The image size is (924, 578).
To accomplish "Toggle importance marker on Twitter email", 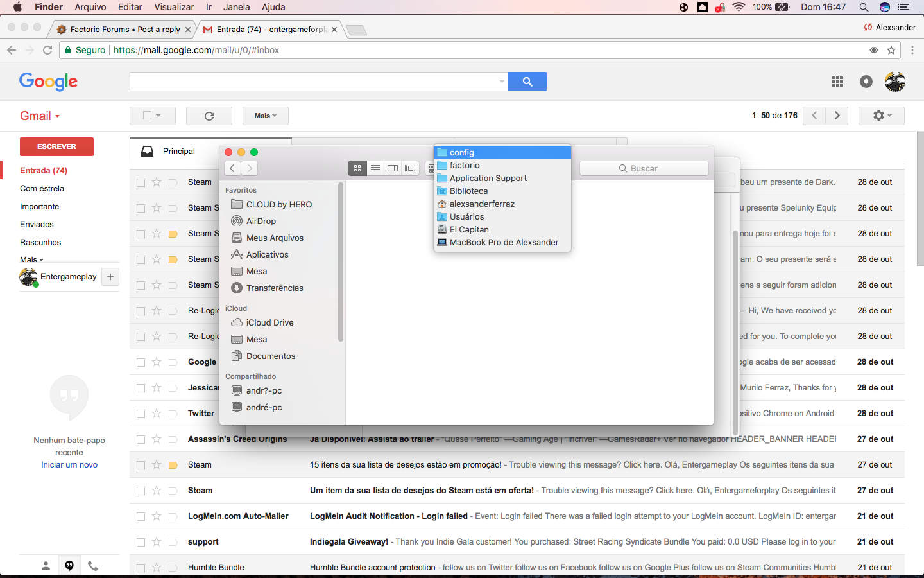I will point(173,414).
